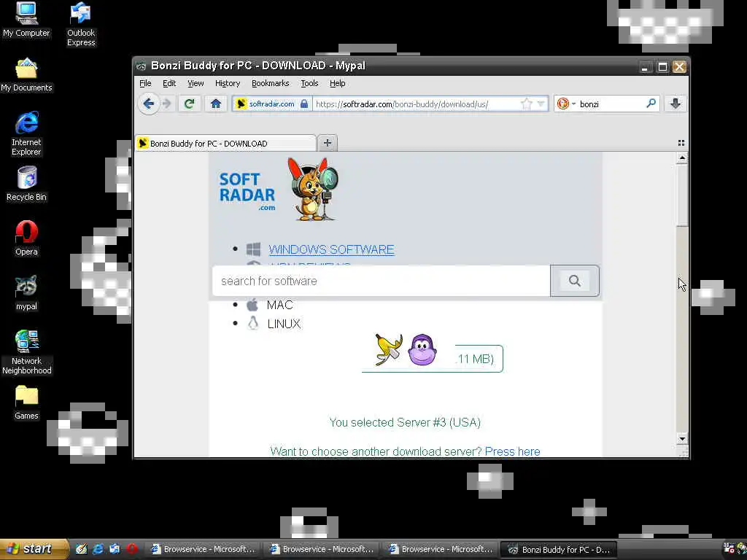747x560 pixels.
Task: Select the Bonzi Buddy for PC - DOWNLOAD tab
Action: tap(226, 144)
